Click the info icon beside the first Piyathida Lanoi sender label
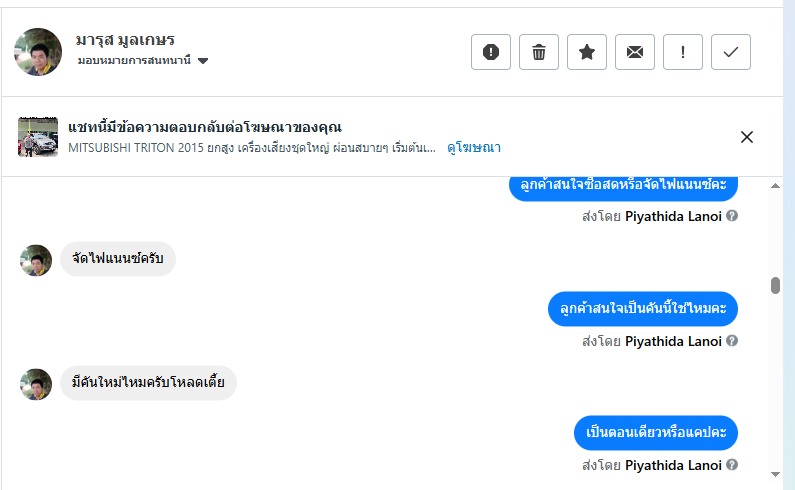This screenshot has height=490, width=795. [x=732, y=215]
